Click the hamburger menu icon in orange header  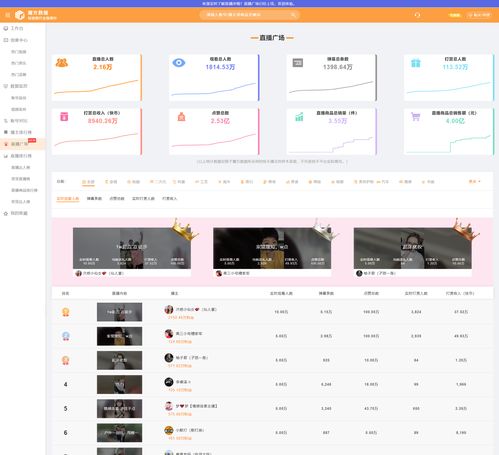click(8, 15)
